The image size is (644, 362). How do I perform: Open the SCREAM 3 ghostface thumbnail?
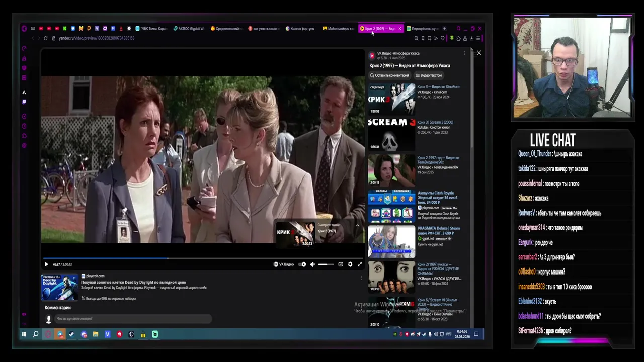coord(391,135)
